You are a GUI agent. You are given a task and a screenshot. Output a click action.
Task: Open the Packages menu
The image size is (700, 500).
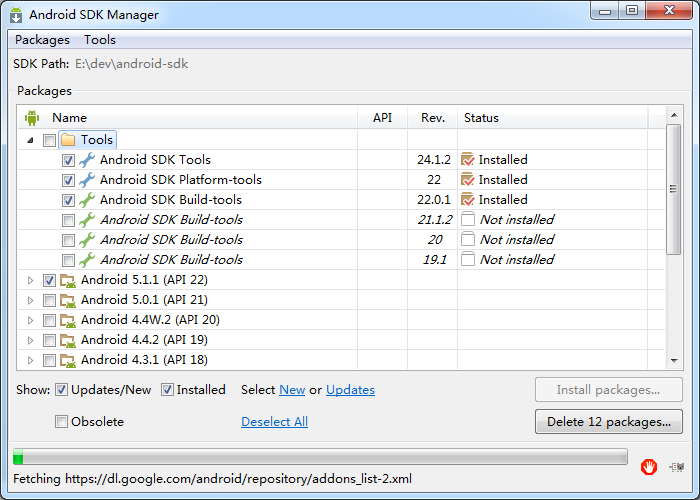pos(42,40)
